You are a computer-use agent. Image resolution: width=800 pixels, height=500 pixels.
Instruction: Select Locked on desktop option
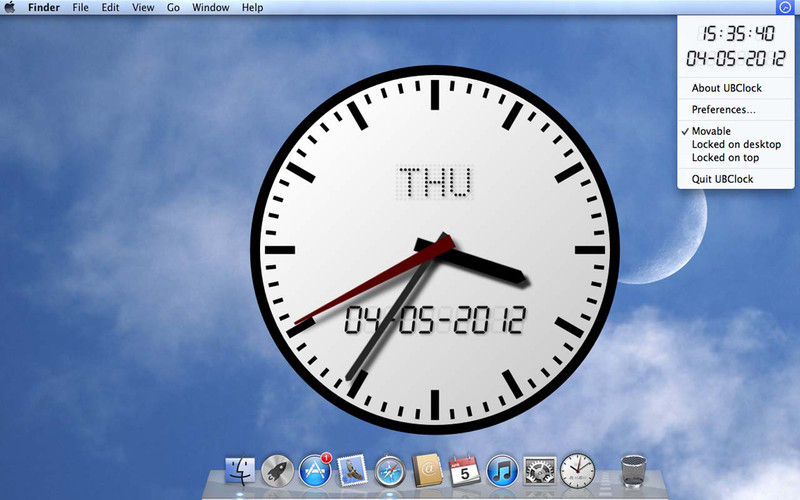[x=736, y=144]
